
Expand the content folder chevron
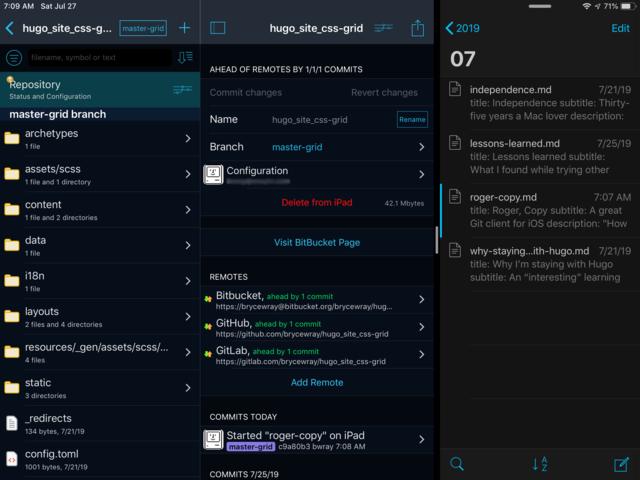(188, 210)
